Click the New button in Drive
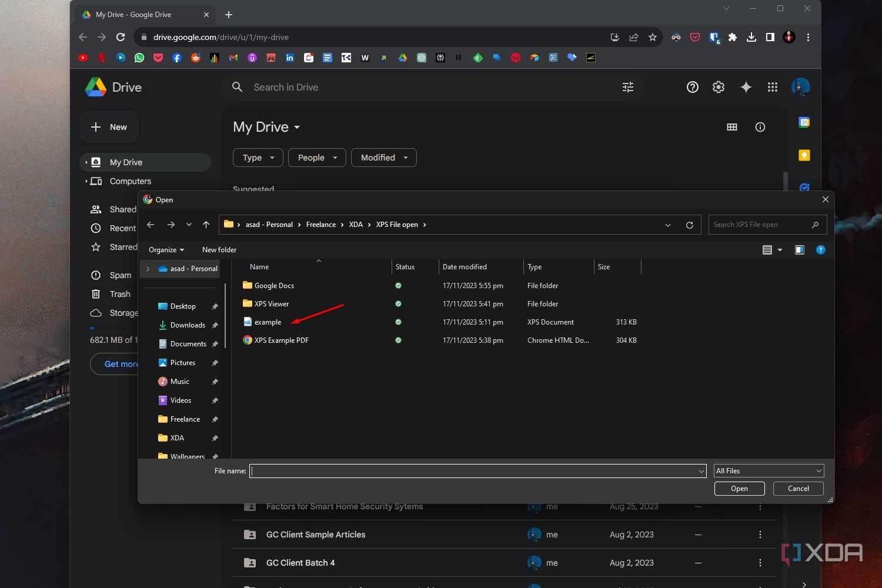The width and height of the screenshot is (882, 588). click(x=109, y=127)
